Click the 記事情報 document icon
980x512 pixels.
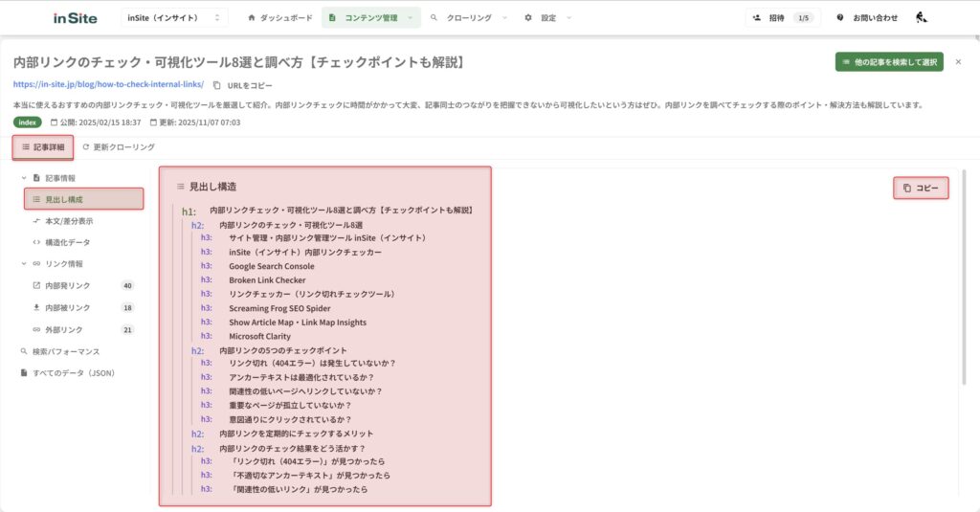coord(36,178)
